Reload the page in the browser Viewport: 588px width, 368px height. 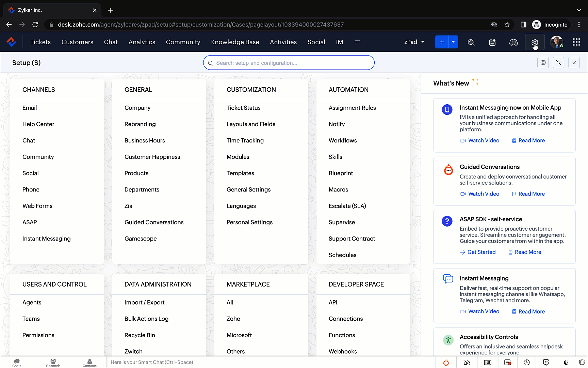[x=35, y=25]
